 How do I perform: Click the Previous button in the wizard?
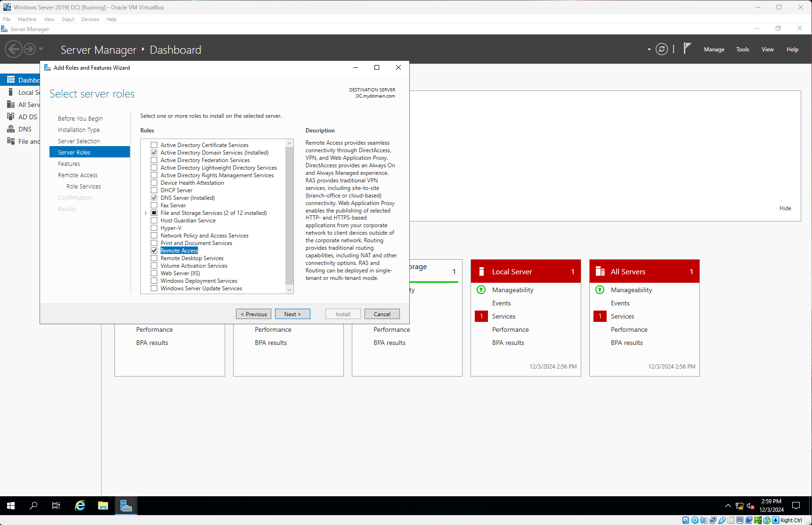pyautogui.click(x=253, y=314)
